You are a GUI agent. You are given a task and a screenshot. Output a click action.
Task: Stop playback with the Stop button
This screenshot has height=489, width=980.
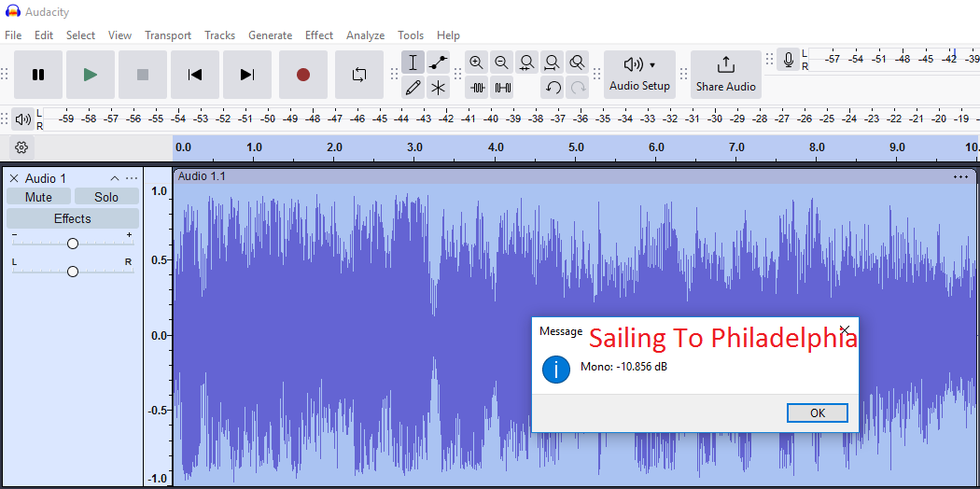click(143, 75)
